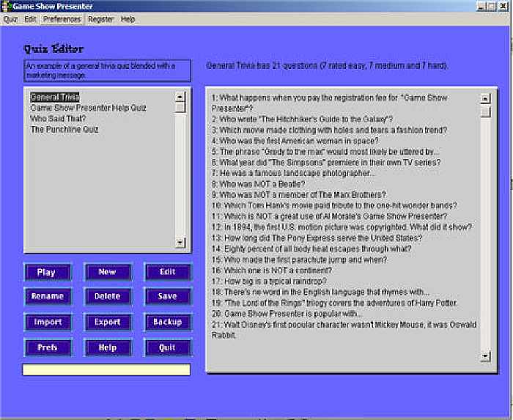Create a quiz with the New button

[x=108, y=272]
